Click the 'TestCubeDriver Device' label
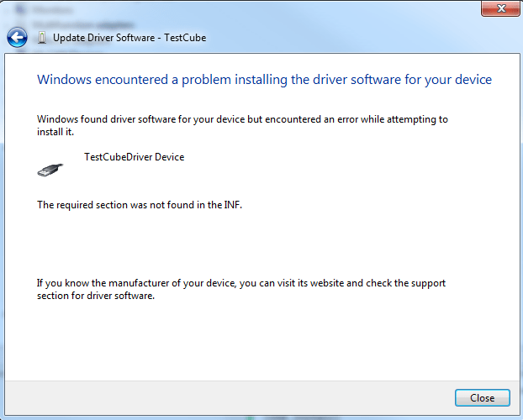523x420 pixels. 134,157
